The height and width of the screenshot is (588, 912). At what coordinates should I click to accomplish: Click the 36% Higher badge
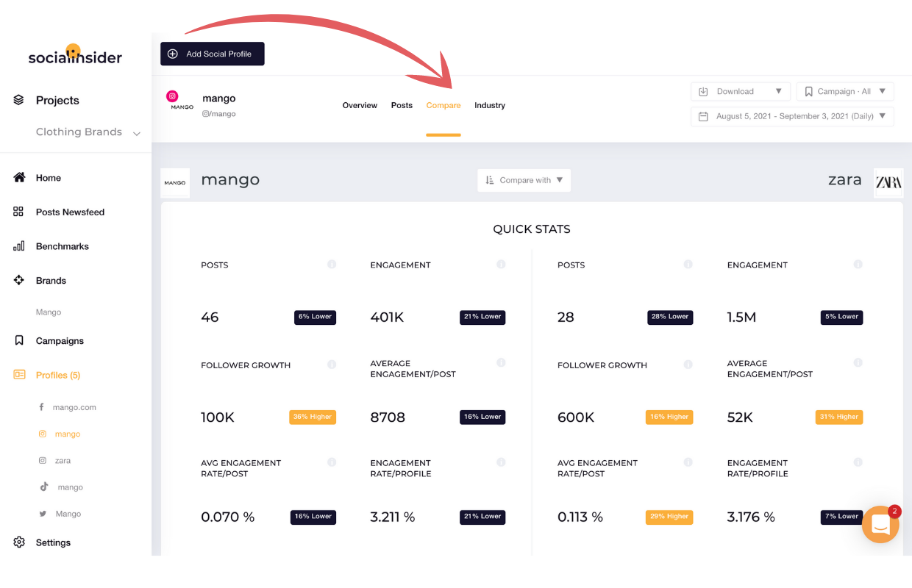point(313,417)
